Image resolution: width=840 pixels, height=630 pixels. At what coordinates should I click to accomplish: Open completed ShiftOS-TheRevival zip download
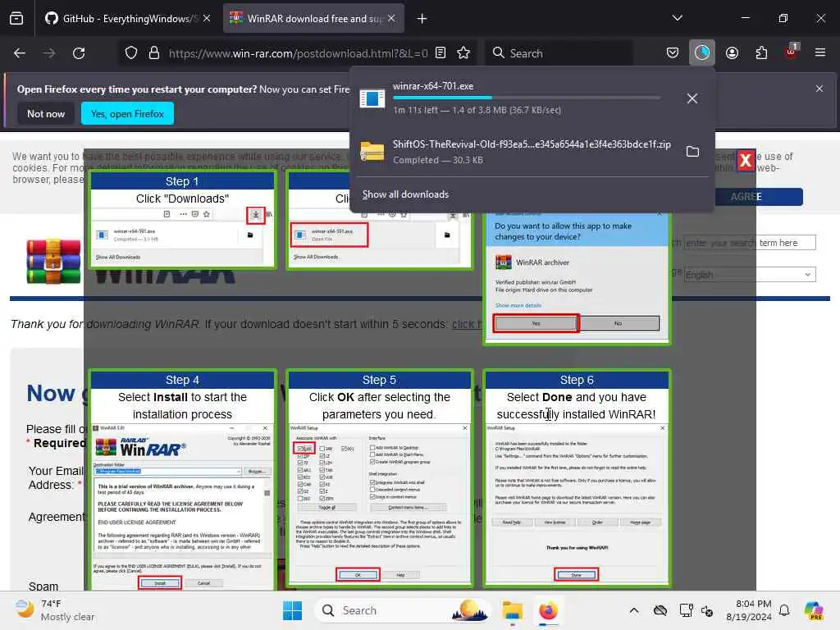[514, 152]
